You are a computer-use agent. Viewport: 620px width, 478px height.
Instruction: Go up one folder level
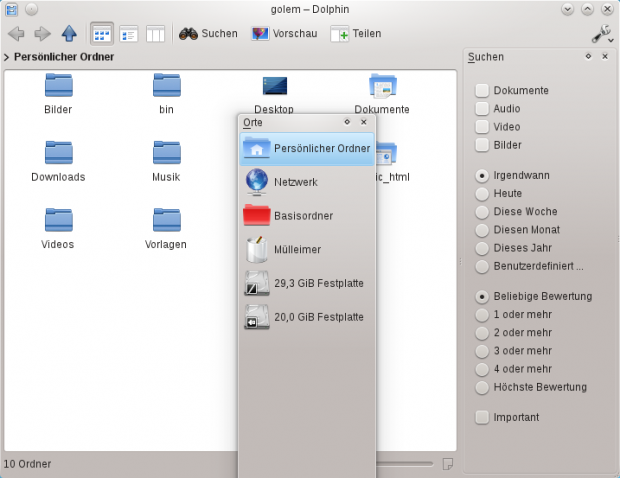(x=69, y=34)
